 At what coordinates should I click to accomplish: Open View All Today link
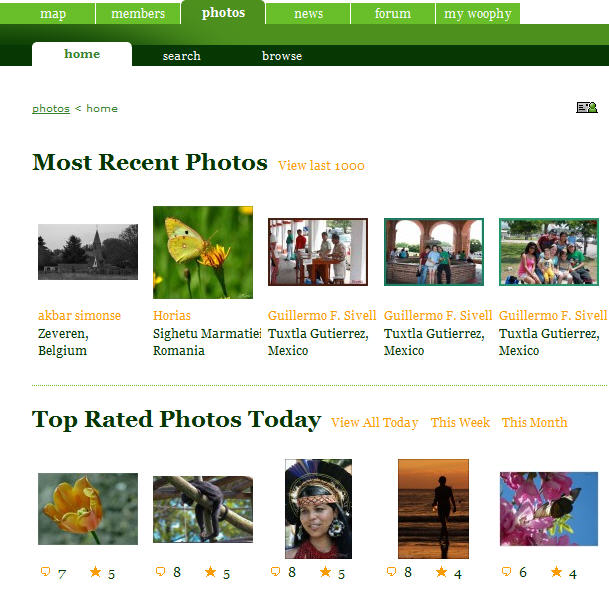click(374, 423)
